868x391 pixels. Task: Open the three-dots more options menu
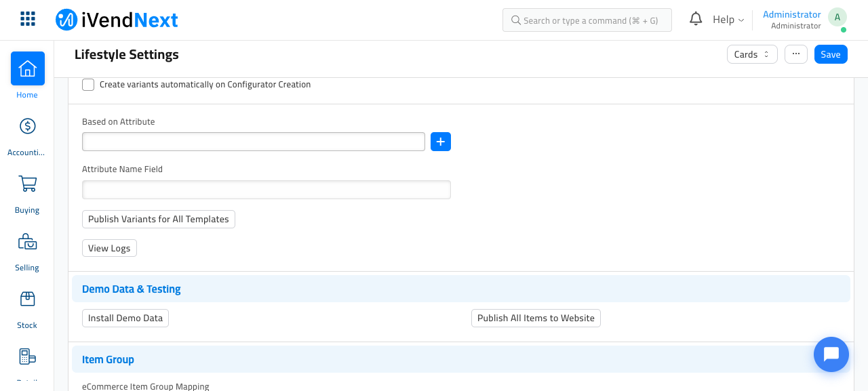pos(796,54)
